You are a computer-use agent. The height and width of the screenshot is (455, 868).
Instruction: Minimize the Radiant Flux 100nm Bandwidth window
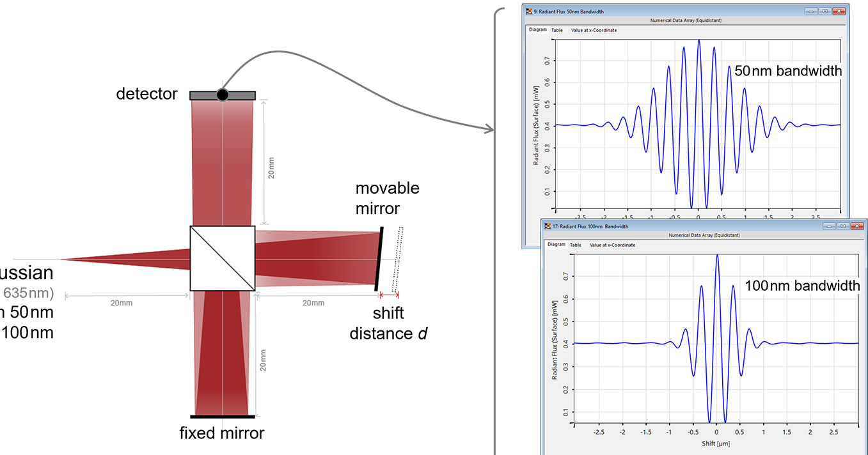(830, 226)
